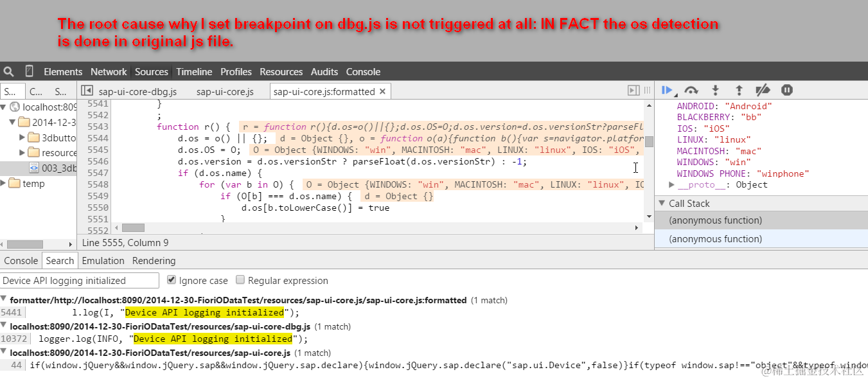Collapse sap-ui-core-dbg.js search result group
The width and height of the screenshot is (868, 381).
pyautogui.click(x=4, y=326)
